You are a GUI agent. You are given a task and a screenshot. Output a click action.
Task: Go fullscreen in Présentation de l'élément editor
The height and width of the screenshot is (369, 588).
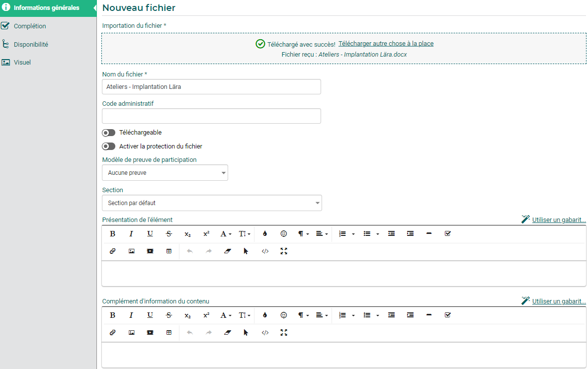coord(284,251)
